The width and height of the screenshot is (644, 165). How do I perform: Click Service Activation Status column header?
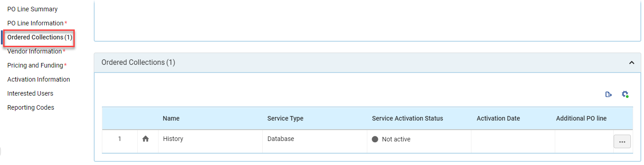pos(408,118)
